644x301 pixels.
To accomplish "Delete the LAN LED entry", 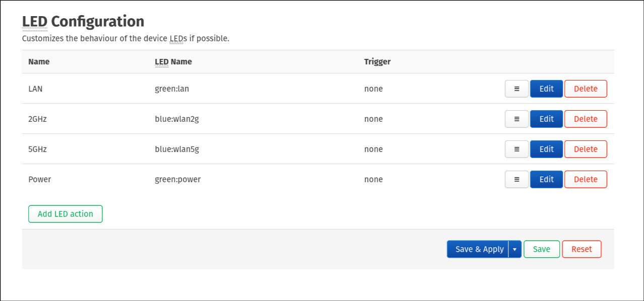I will 586,89.
